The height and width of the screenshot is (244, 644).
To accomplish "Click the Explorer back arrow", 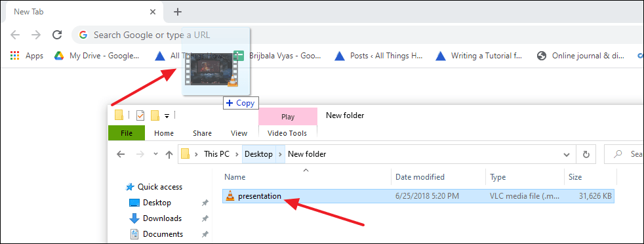I will pos(120,154).
